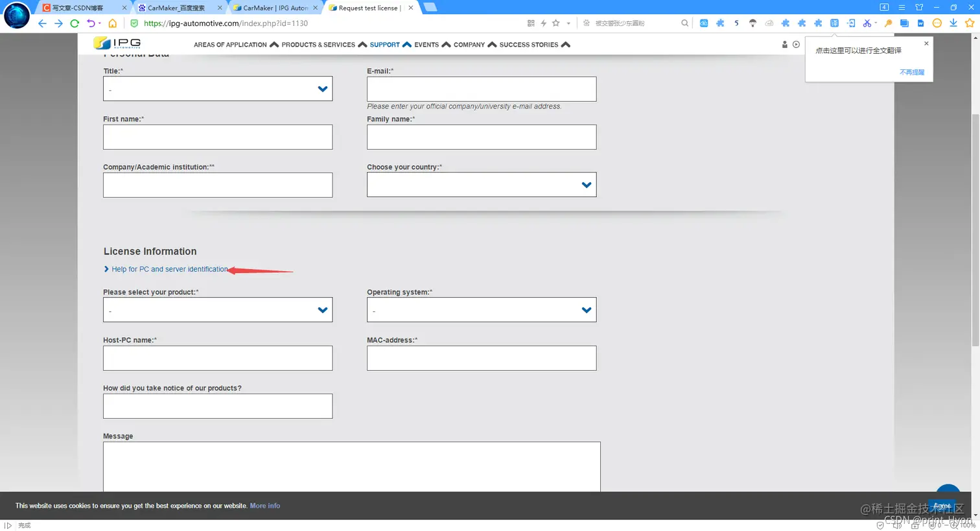The width and height of the screenshot is (980, 531).
Task: Click the Family name input field
Action: 482,137
